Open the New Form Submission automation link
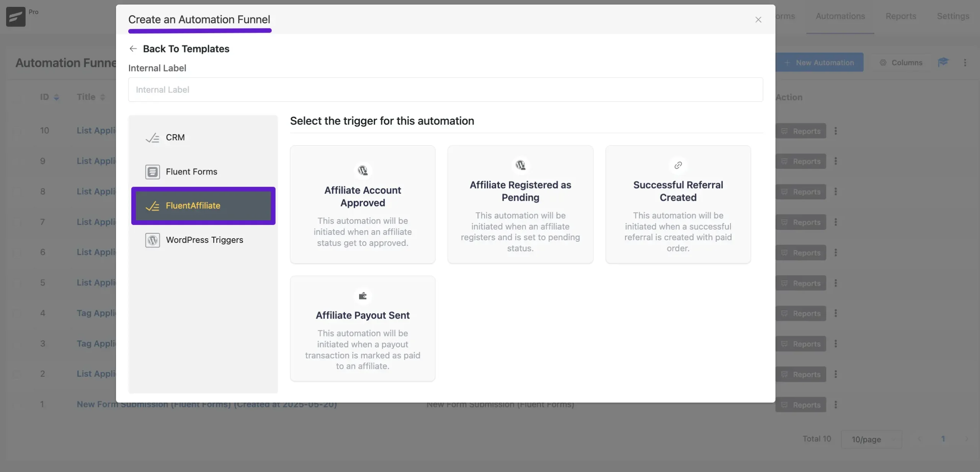The height and width of the screenshot is (472, 980). pyautogui.click(x=207, y=405)
